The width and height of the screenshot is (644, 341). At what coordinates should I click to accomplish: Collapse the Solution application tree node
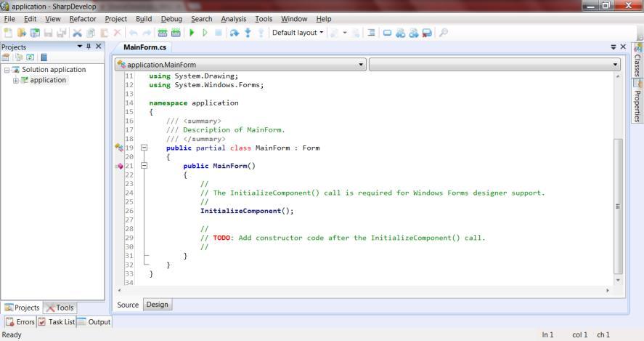click(x=7, y=70)
